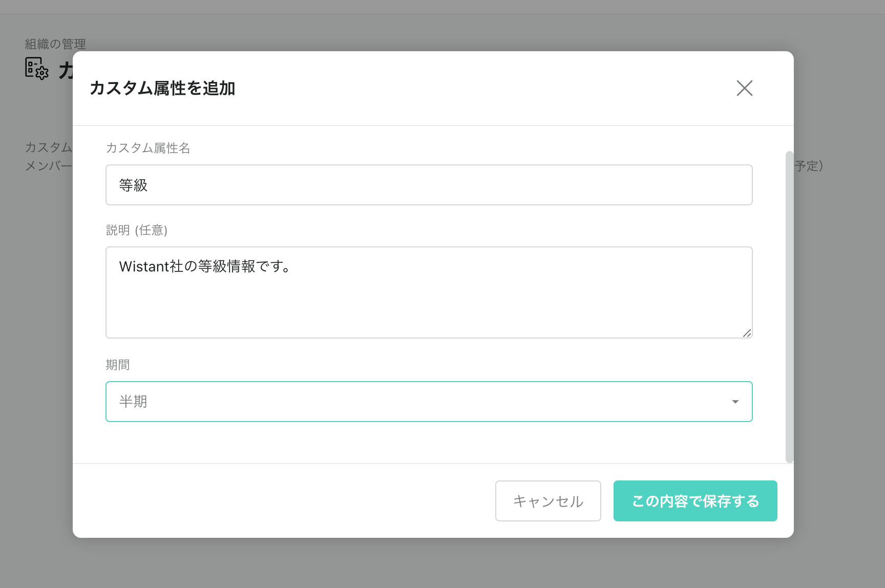Click the 予定) text behind the dialog
Viewport: 885px width, 588px height.
click(809, 166)
